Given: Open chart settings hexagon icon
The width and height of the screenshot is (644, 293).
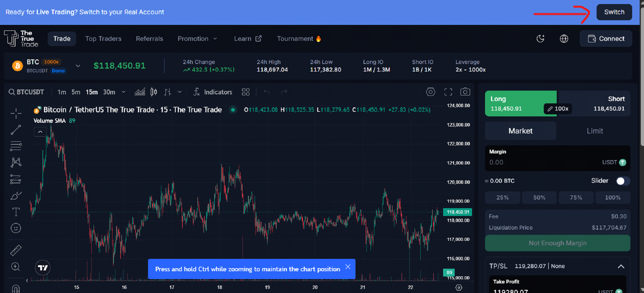Looking at the screenshot, I should [430, 92].
